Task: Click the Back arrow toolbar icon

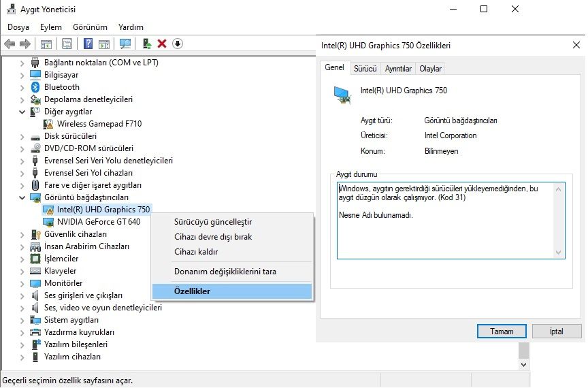Action: pos(10,44)
